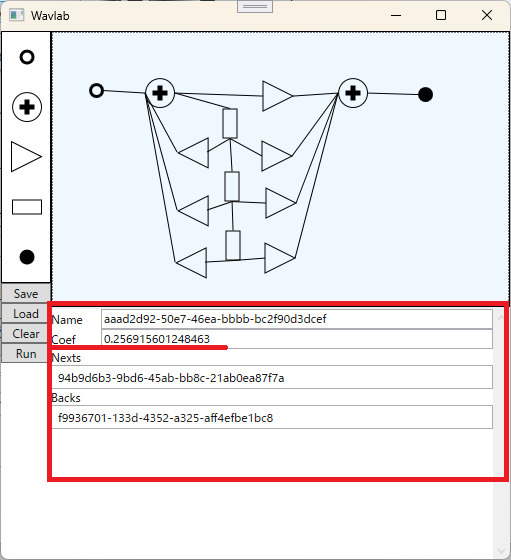Clear the canvas with Clear button

tap(26, 334)
